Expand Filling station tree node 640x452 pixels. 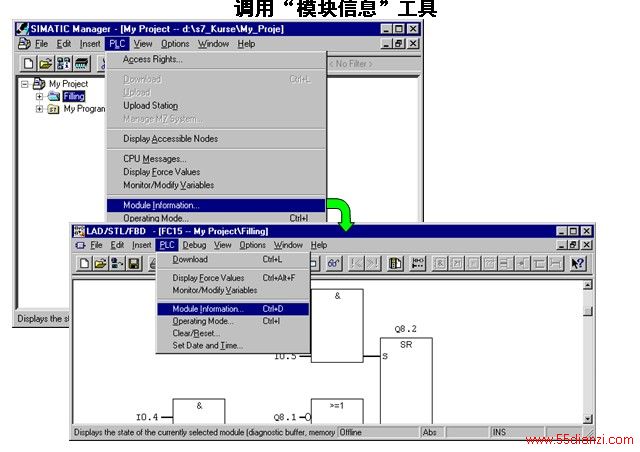(x=39, y=96)
